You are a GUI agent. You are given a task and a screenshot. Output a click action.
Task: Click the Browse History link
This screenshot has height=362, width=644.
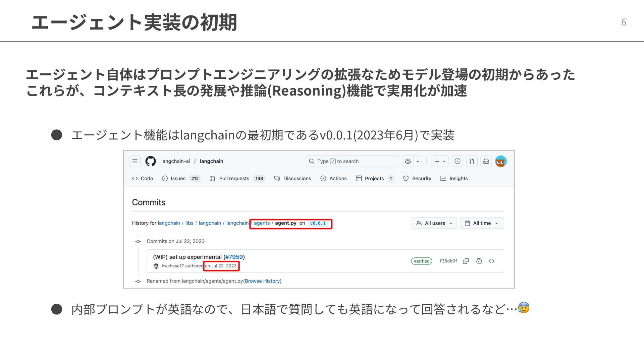(x=263, y=281)
